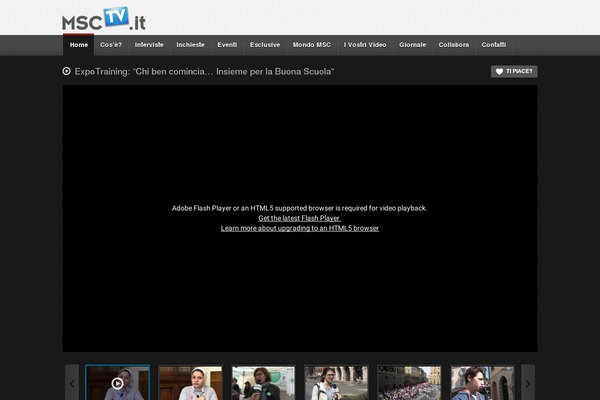
Task: Follow Get the latest Flash Player link
Action: point(299,218)
